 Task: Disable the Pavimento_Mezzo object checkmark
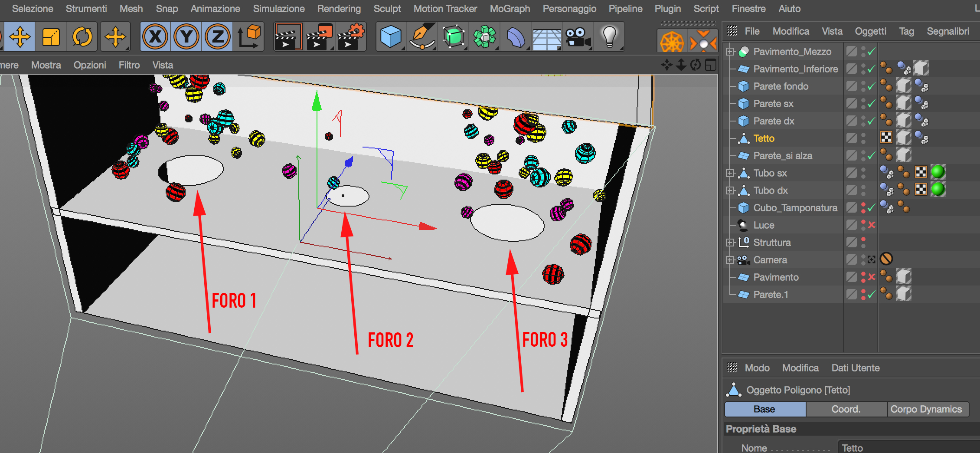(x=872, y=51)
